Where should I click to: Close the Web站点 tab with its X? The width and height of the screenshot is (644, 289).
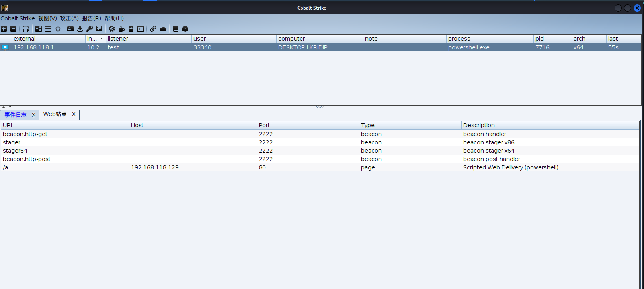(x=74, y=114)
